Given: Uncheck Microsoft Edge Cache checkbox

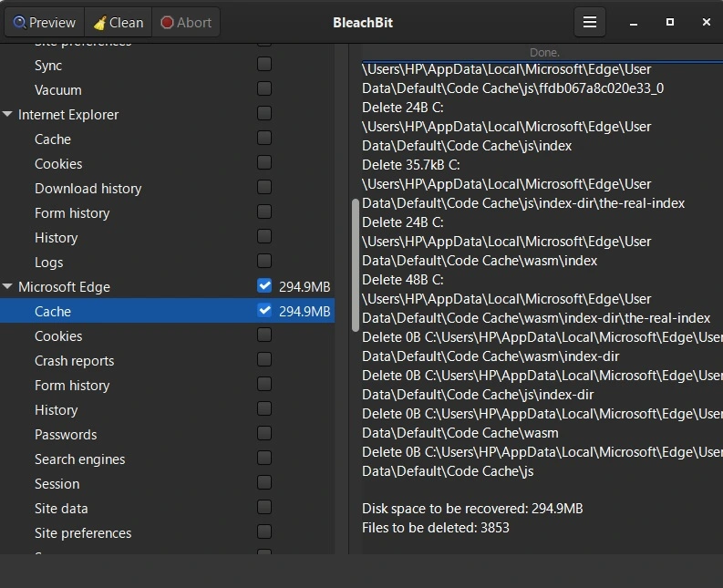Looking at the screenshot, I should 264,310.
